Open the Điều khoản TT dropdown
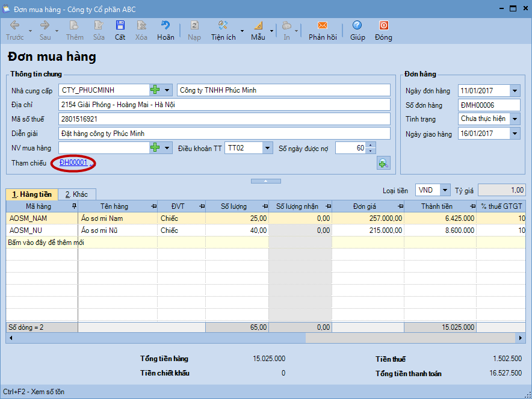532x399 pixels. click(x=267, y=147)
